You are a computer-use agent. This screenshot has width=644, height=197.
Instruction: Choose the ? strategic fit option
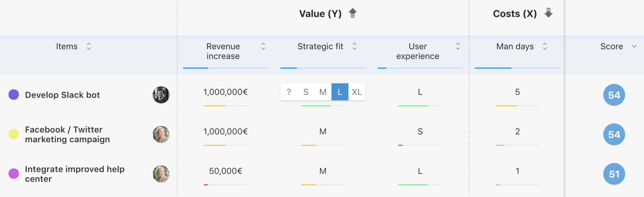click(289, 92)
